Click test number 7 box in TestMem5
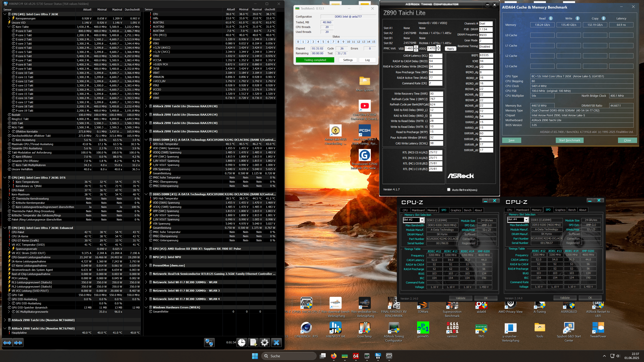This screenshot has width=644, height=362. click(x=333, y=42)
